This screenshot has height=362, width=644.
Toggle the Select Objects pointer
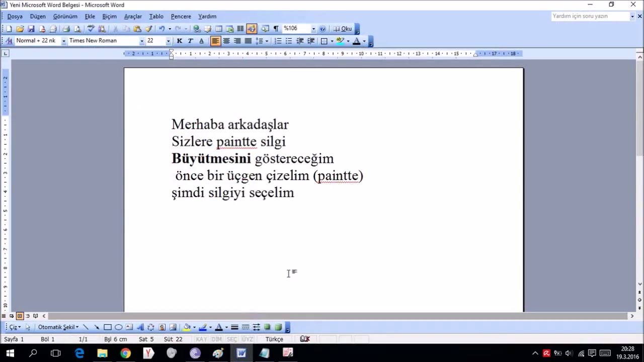coord(28,327)
